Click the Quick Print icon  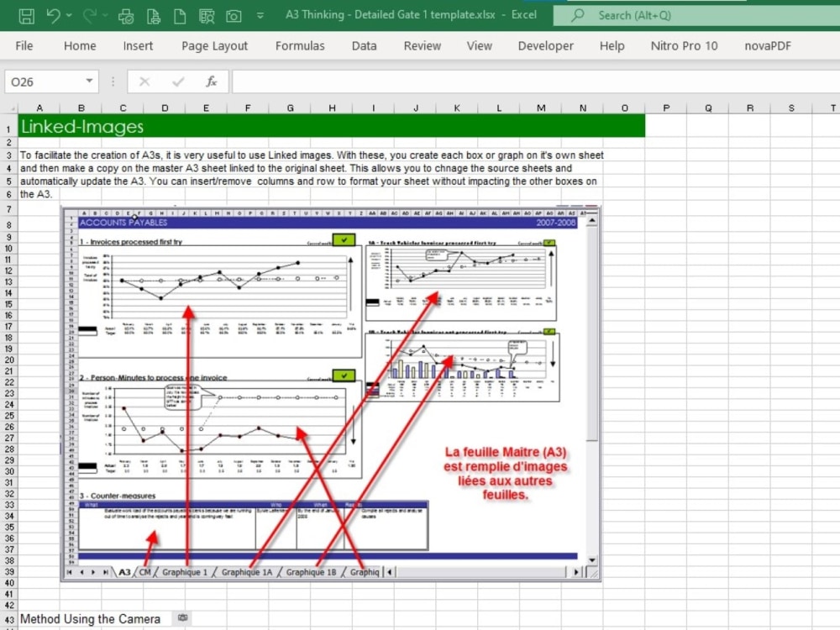coord(154,16)
